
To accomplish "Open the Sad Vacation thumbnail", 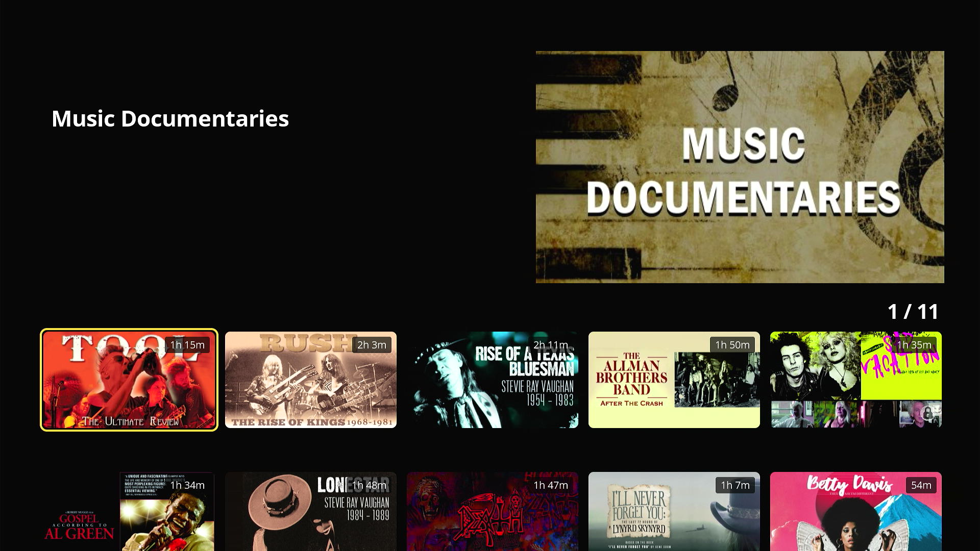I will point(856,380).
